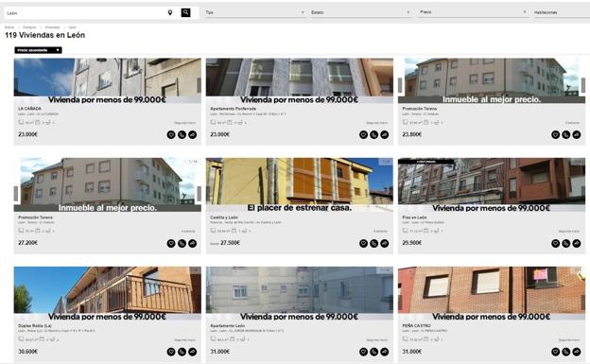
Task: Open the Piso en León listing title
Action: (x=415, y=217)
